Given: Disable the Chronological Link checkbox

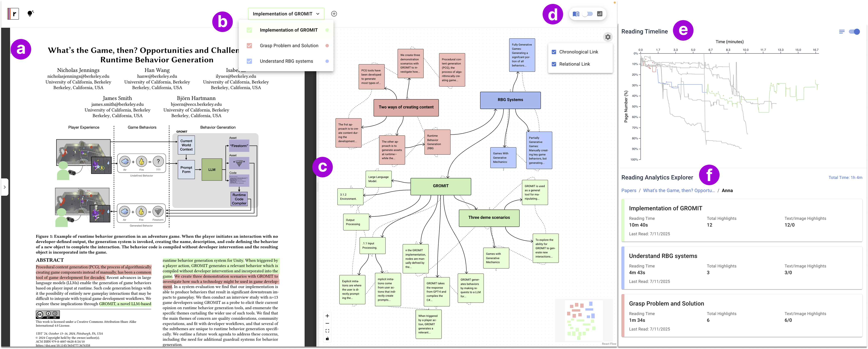Looking at the screenshot, I should pos(554,52).
